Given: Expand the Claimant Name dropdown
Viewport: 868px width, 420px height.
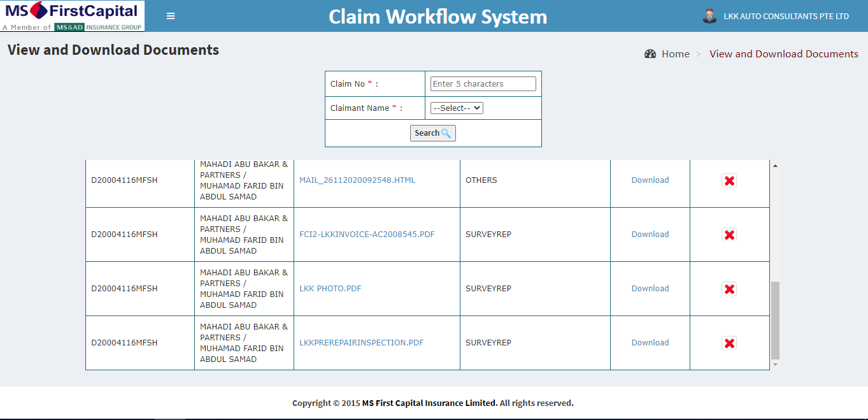Looking at the screenshot, I should 457,108.
